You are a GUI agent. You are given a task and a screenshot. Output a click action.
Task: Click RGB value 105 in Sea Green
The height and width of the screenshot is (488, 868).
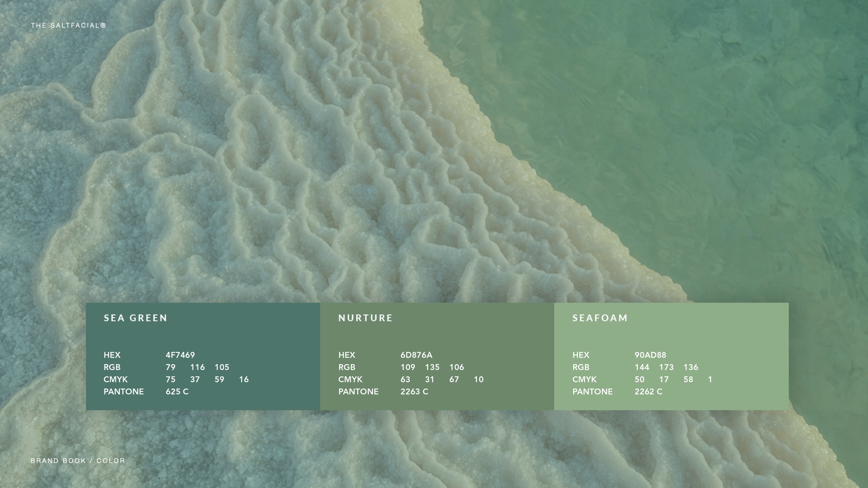222,367
